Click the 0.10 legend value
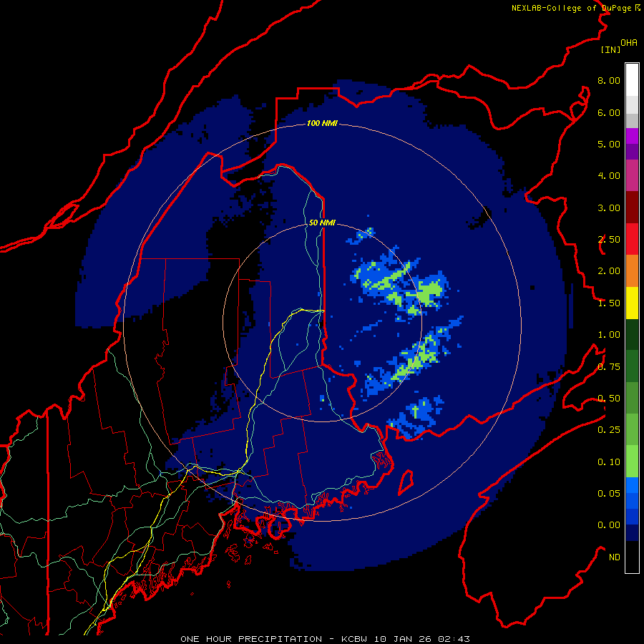The width and height of the screenshot is (644, 644). click(609, 462)
